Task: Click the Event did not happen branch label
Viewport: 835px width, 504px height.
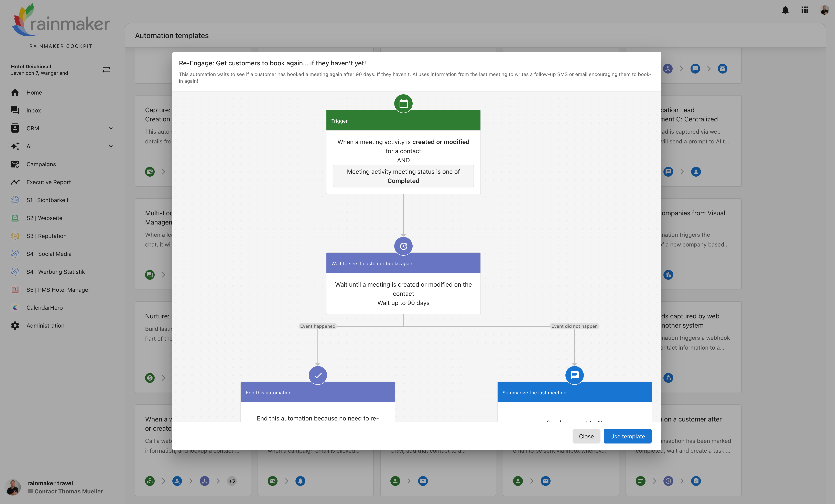Action: (574, 326)
